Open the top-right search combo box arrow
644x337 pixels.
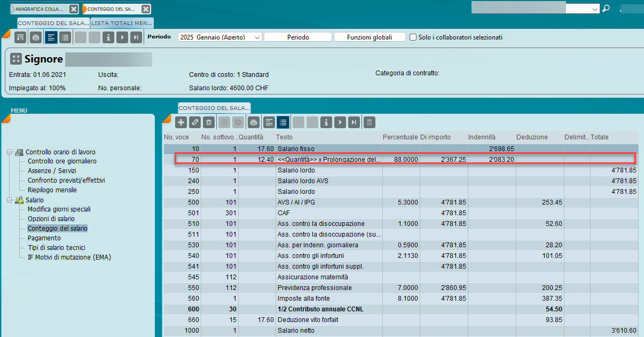click(595, 9)
